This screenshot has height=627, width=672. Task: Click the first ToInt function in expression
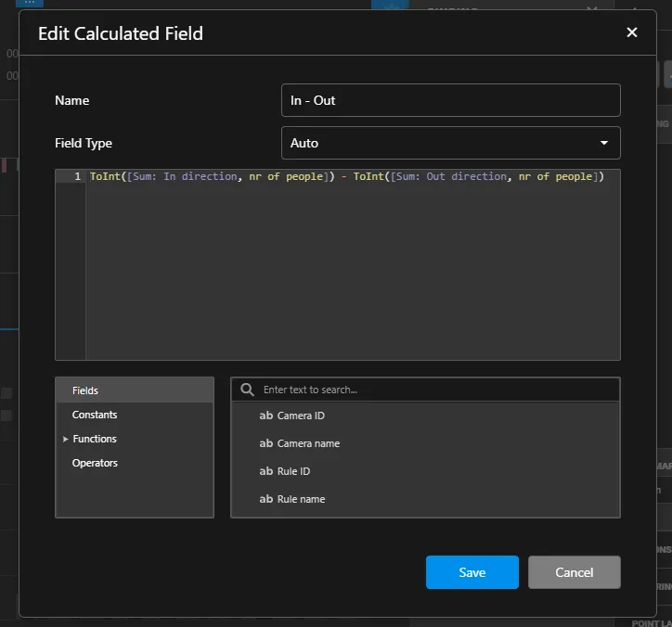105,176
